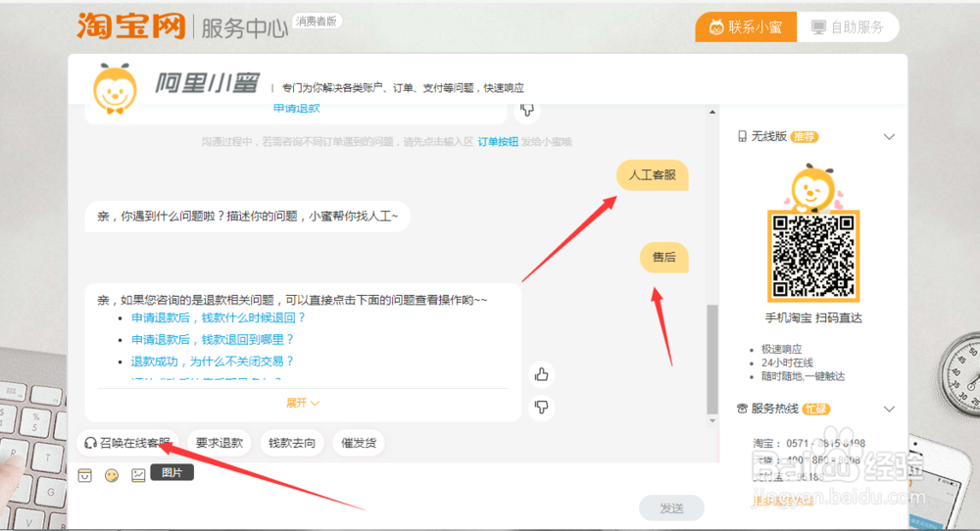The image size is (980, 531).
Task: Click the 催发货 quick reply
Action: pyautogui.click(x=359, y=443)
